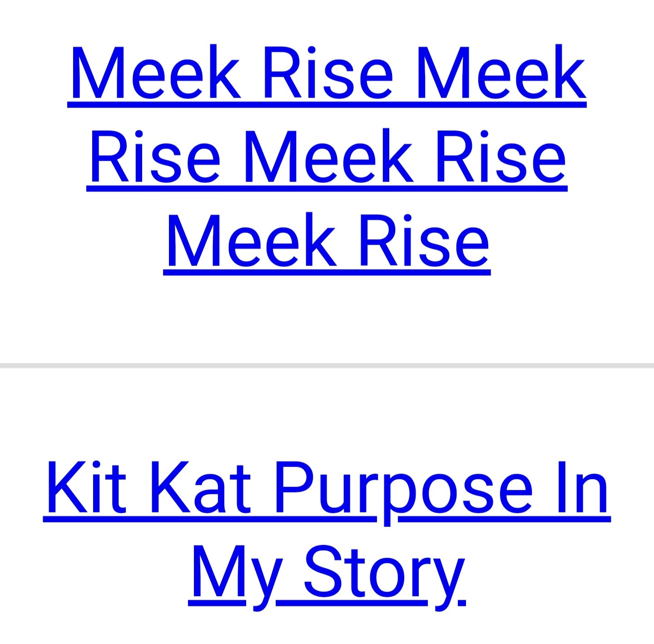Click the "My Story" line of the second link
Viewport: 654px width, 644px height.
tap(327, 572)
